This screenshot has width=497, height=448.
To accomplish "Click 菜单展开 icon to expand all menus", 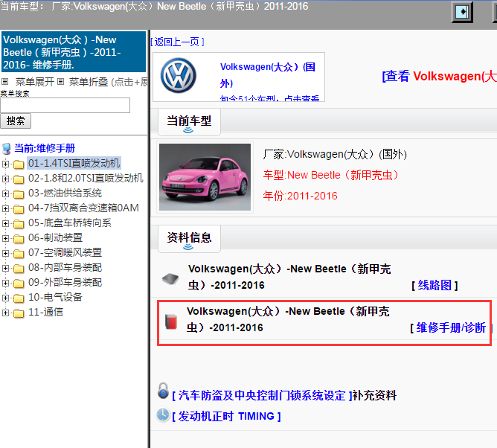I will point(4,82).
